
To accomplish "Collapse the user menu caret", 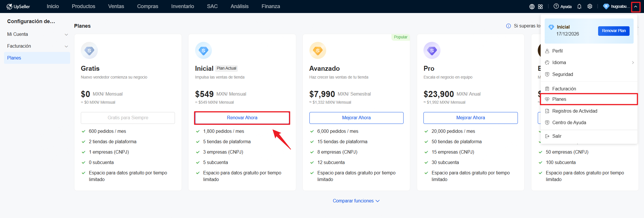I will (636, 7).
